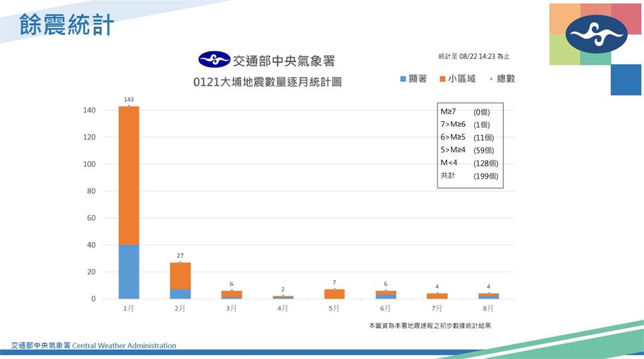Click the M<4 (128個) row
Screen dimensions: 644x359
[469, 163]
